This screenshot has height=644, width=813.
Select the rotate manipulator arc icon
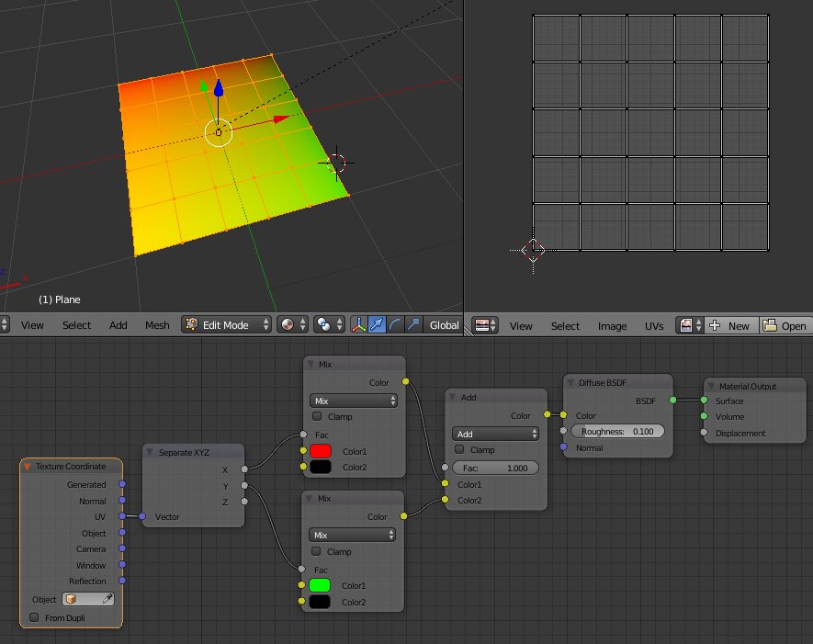pyautogui.click(x=395, y=325)
